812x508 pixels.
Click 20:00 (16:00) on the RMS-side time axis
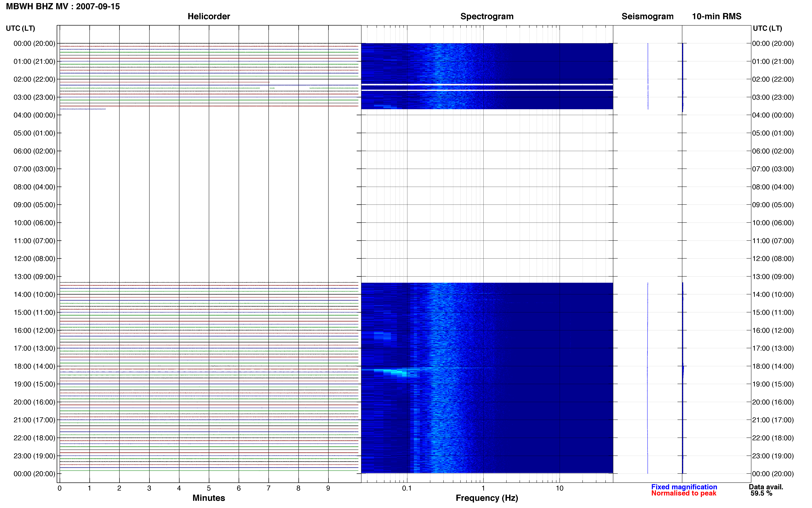[773, 402]
